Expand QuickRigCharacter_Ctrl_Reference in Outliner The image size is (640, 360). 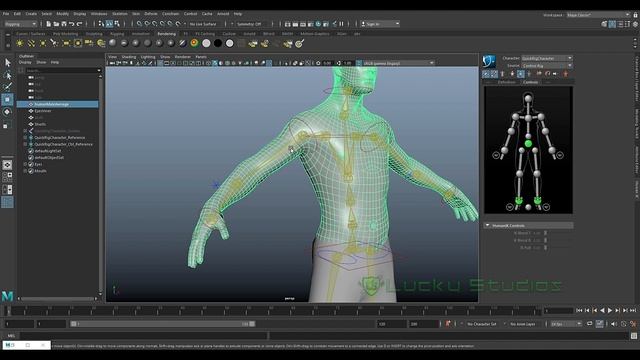[x=25, y=144]
